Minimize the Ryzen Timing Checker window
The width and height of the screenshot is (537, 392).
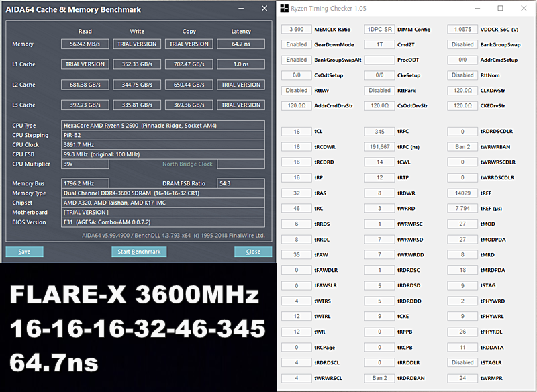pos(478,8)
